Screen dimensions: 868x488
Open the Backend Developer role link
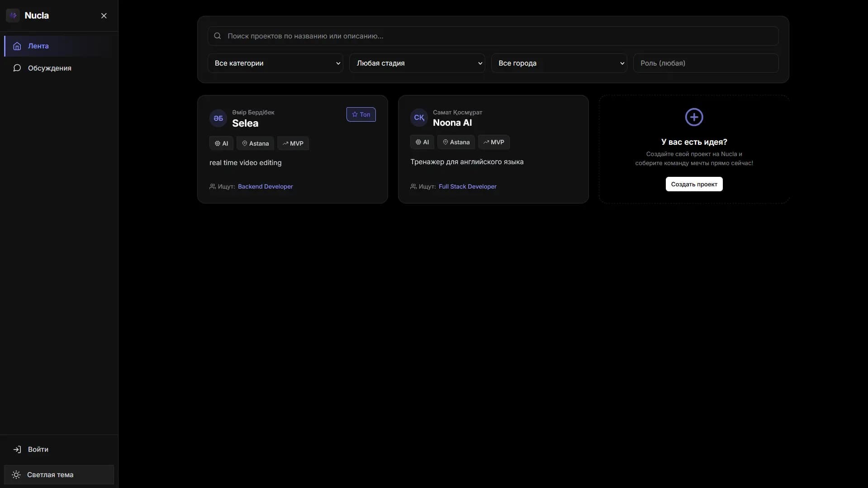pos(266,187)
